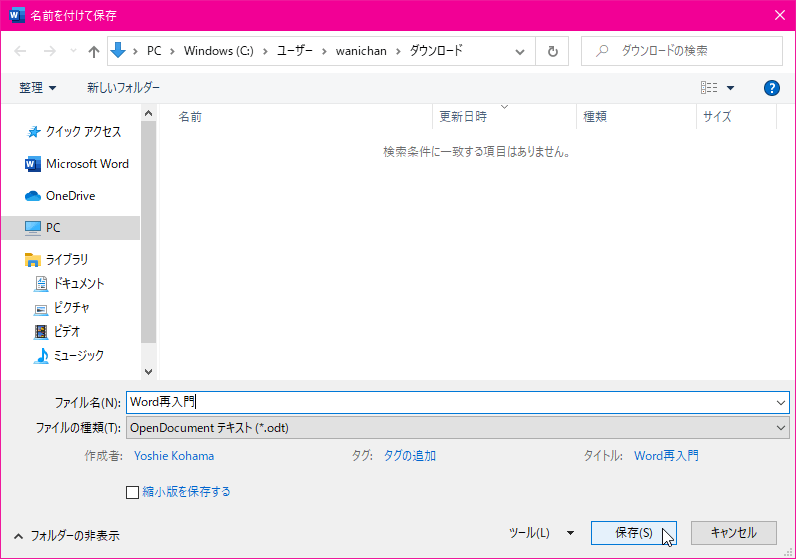Refresh the folder view
796x559 pixels.
click(552, 51)
